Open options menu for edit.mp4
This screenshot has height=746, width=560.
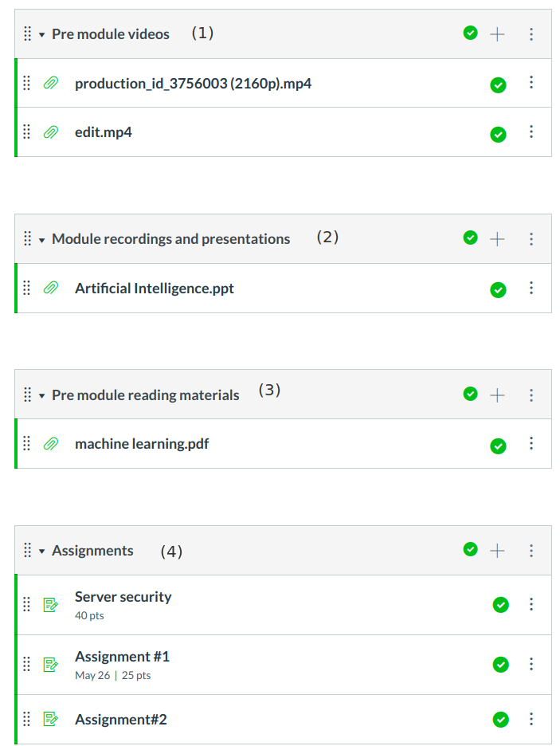coord(531,132)
